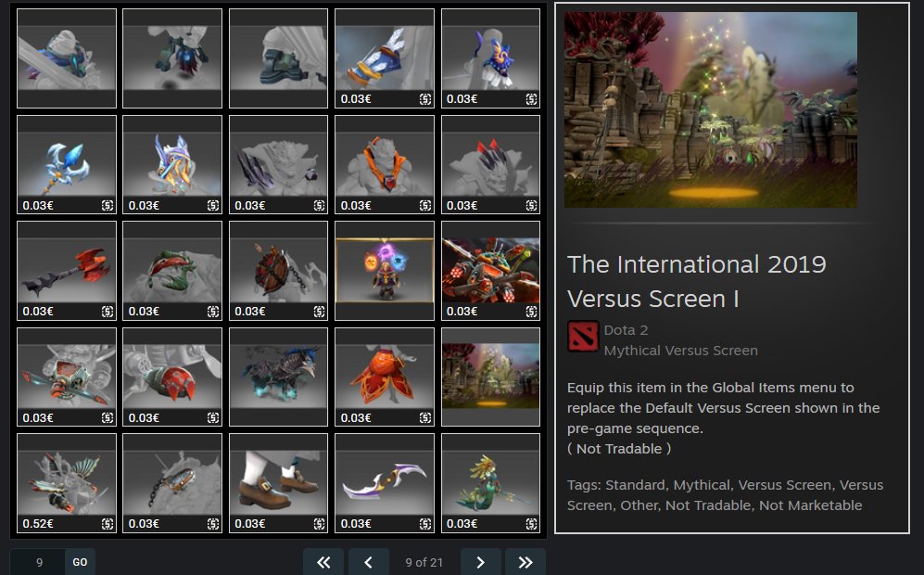Click the page number input field
The height and width of the screenshot is (575, 924).
click(38, 562)
